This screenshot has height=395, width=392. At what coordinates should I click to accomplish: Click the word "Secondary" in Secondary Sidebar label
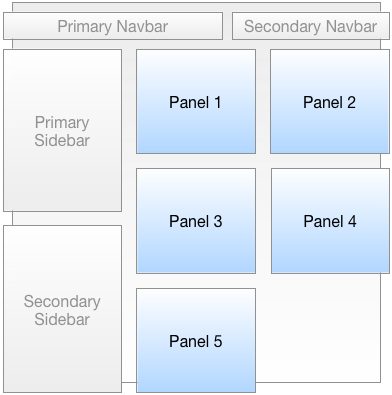[62, 302]
